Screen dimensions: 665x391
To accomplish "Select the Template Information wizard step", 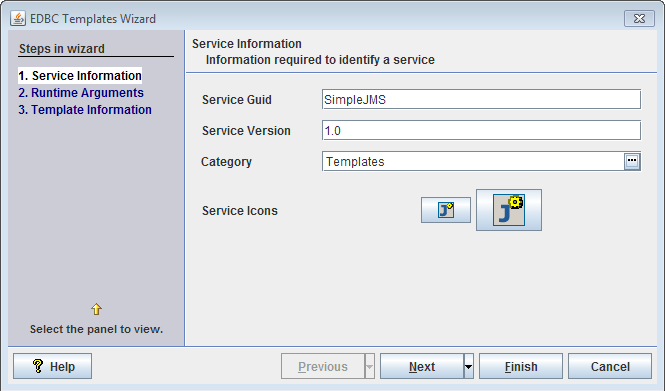I will 85,109.
